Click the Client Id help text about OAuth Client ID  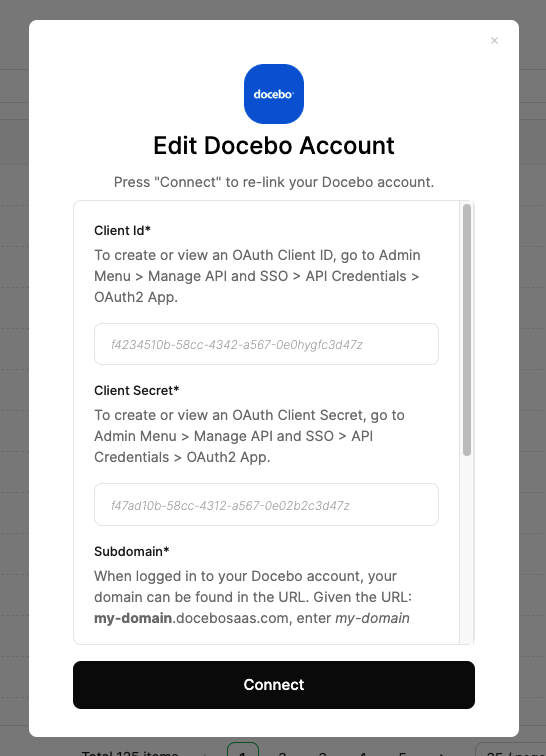point(257,276)
